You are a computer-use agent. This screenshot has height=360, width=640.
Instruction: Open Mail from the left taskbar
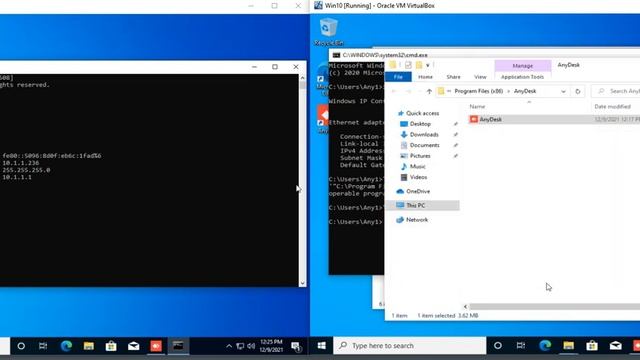coord(133,346)
